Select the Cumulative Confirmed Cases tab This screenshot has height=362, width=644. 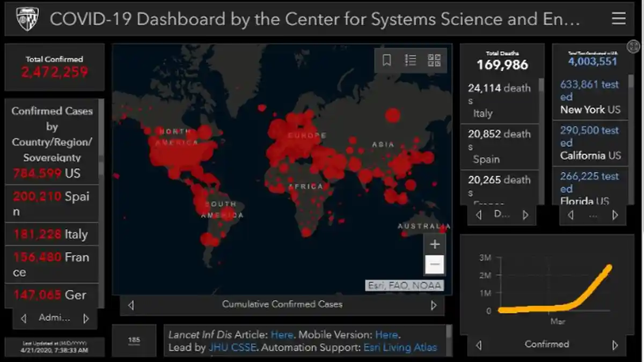tap(282, 304)
